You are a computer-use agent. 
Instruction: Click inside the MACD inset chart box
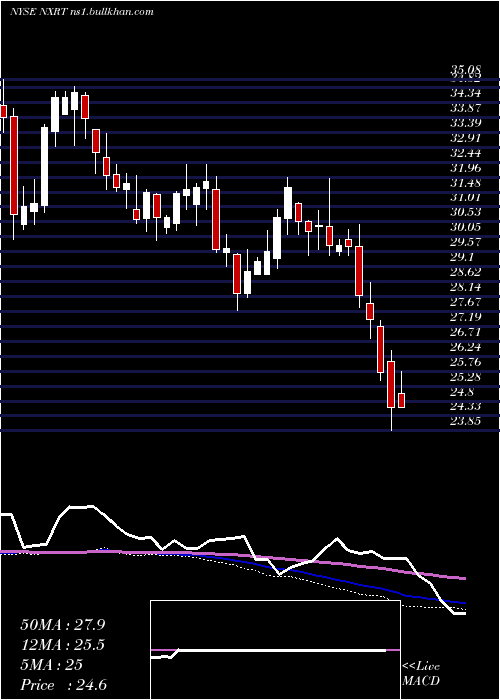click(x=275, y=650)
